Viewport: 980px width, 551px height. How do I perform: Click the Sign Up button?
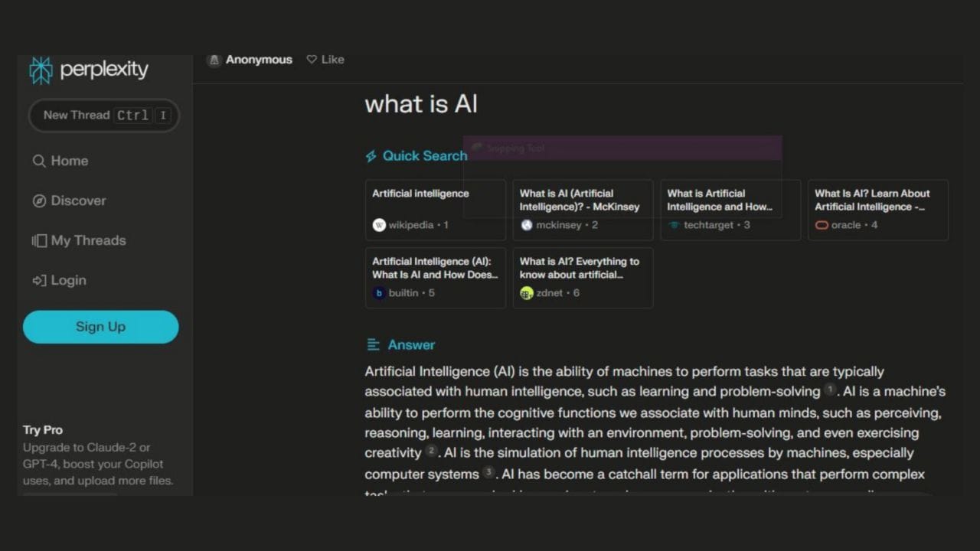(100, 327)
